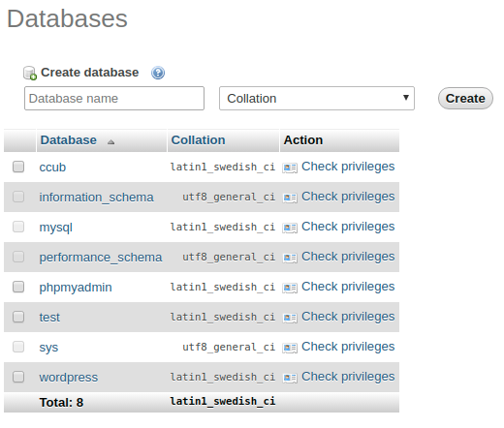Click the Create database icon
Screen dimensions: 504x428
pyautogui.click(x=30, y=73)
